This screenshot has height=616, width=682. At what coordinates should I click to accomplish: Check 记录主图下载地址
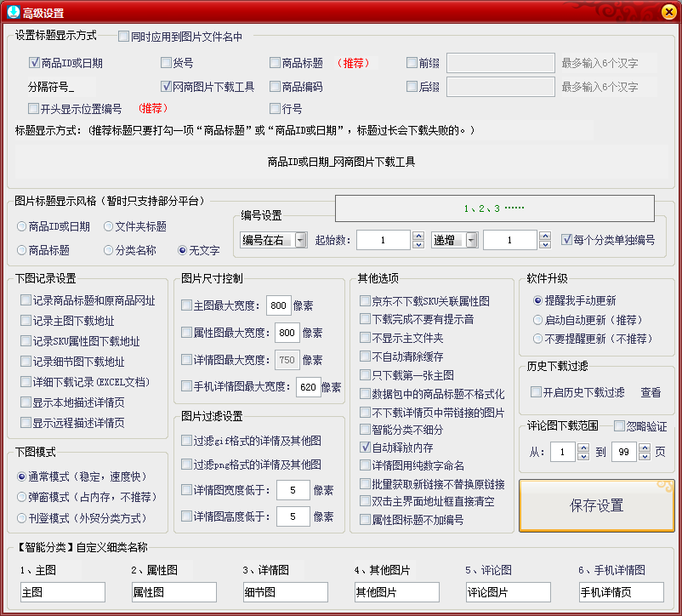pos(26,321)
